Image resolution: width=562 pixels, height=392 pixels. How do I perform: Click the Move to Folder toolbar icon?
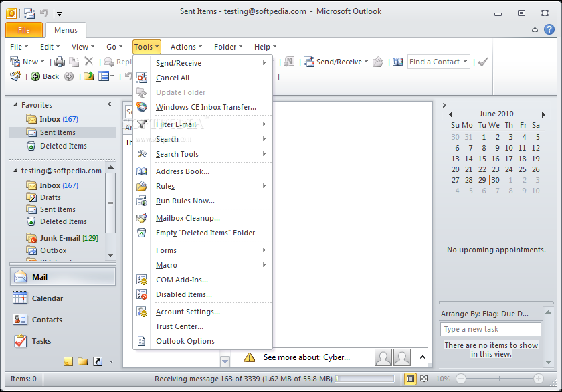(88, 76)
